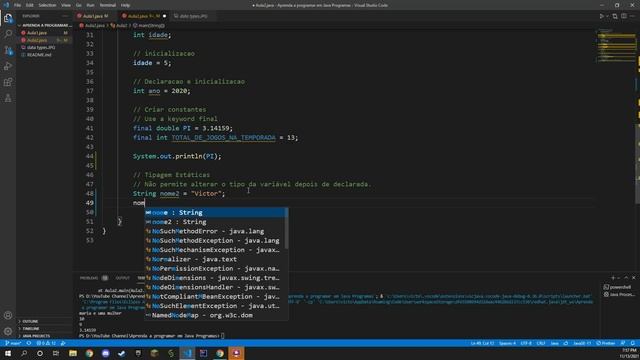Screen dimensions: 640x360
Task: Click the suggestion list scrollbar
Action: (x=287, y=229)
